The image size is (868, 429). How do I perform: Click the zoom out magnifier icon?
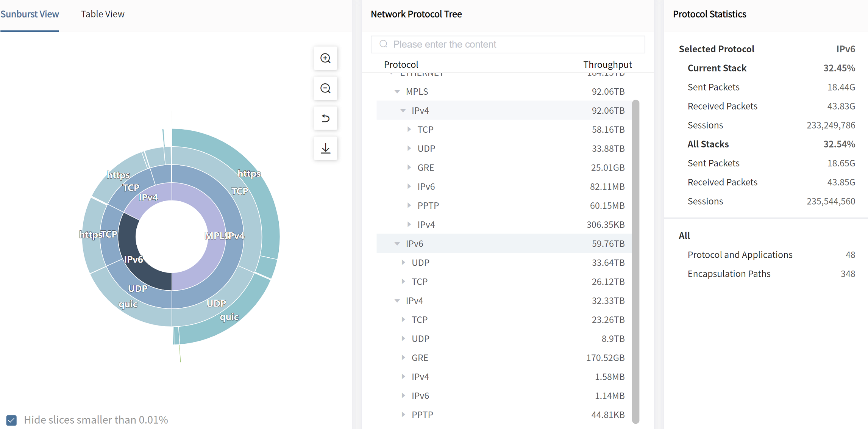(x=325, y=88)
